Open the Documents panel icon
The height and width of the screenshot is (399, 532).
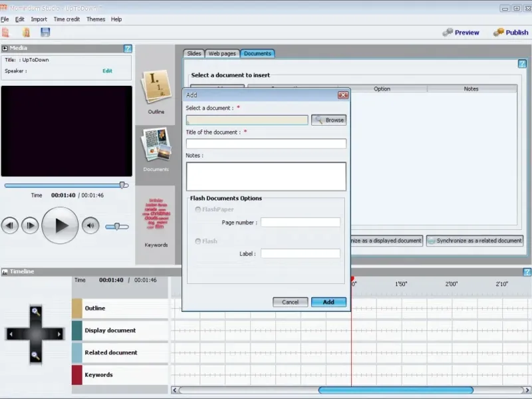(156, 145)
